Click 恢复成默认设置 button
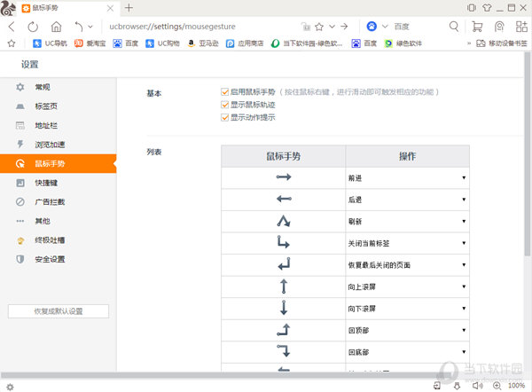Image resolution: width=532 pixels, height=392 pixels. click(x=59, y=311)
